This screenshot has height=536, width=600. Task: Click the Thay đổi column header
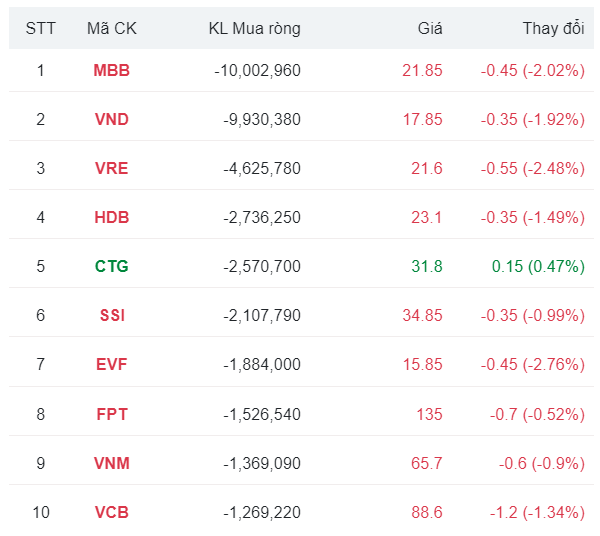pyautogui.click(x=553, y=28)
